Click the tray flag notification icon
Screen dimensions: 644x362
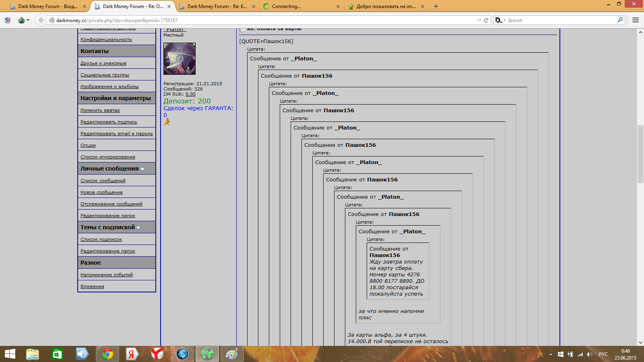[x=560, y=354]
